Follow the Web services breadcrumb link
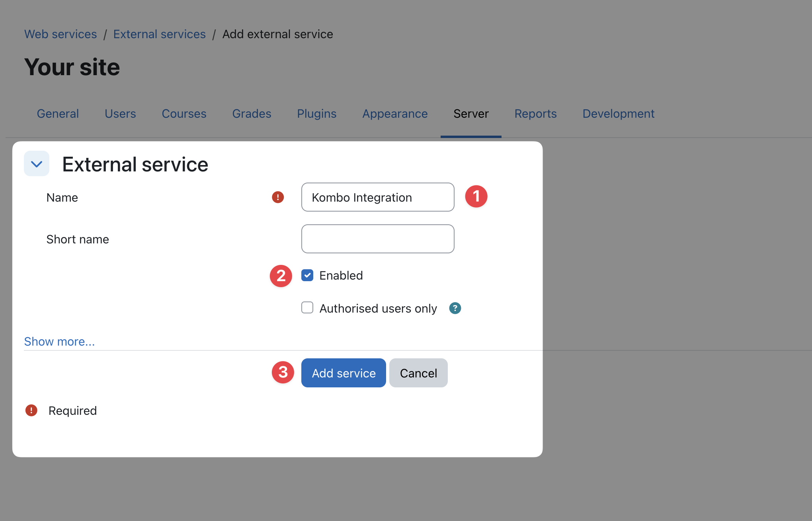The height and width of the screenshot is (521, 812). (x=61, y=34)
